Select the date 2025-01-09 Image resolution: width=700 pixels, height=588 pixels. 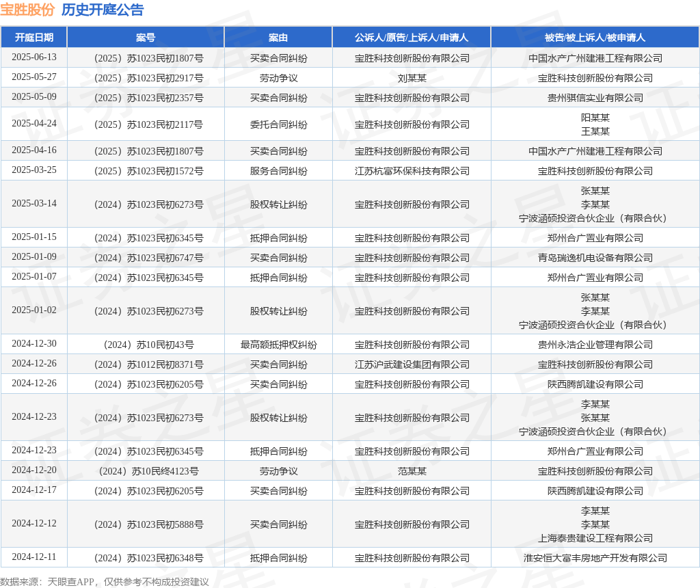pyautogui.click(x=34, y=256)
